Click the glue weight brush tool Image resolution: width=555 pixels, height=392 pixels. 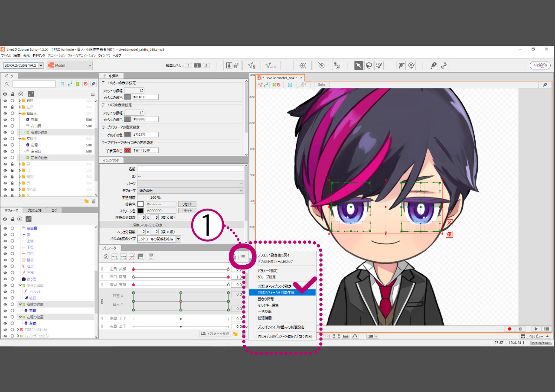[x=411, y=65]
